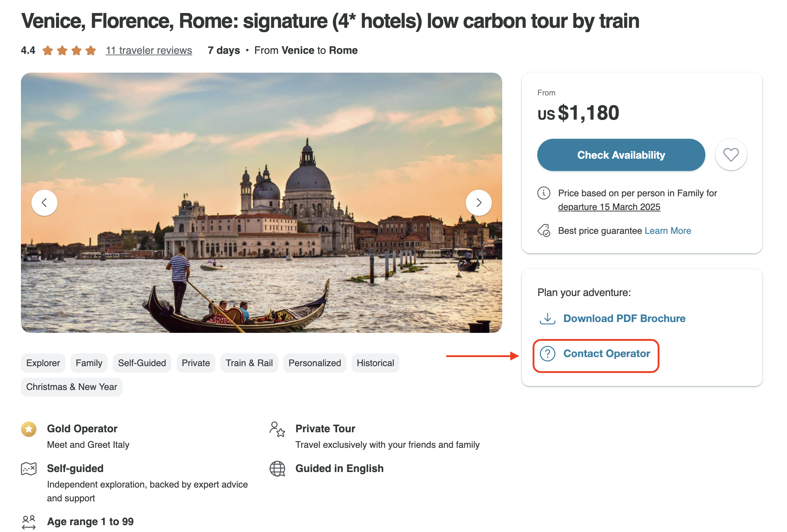787x532 pixels.
Task: Click the globe icon for Guided in English
Action: 277,469
